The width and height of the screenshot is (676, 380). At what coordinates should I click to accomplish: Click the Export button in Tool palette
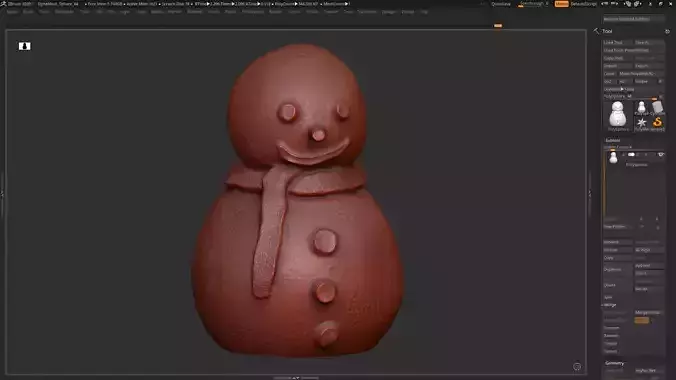(649, 66)
